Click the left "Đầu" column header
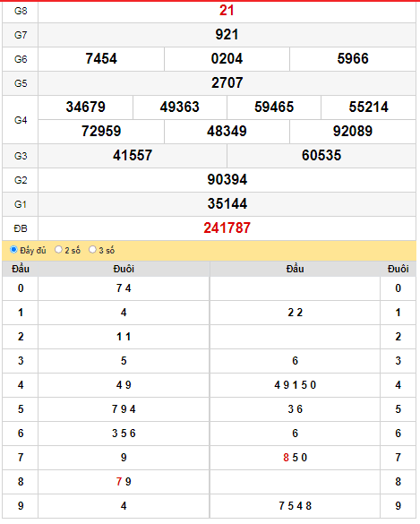Viewport: 420px width, 524px height. point(21,269)
